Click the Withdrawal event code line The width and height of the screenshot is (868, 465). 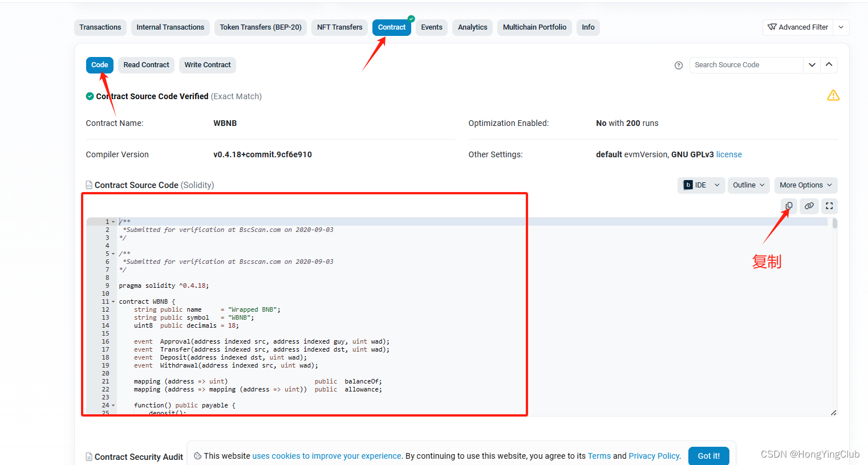(x=226, y=365)
